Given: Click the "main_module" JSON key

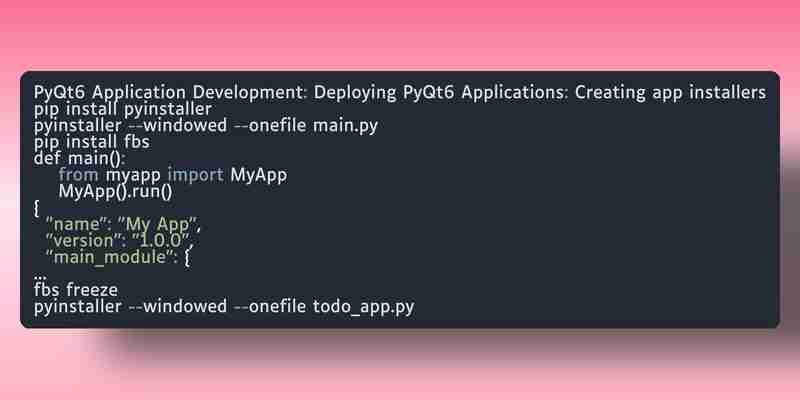Looking at the screenshot, I should tap(107, 257).
